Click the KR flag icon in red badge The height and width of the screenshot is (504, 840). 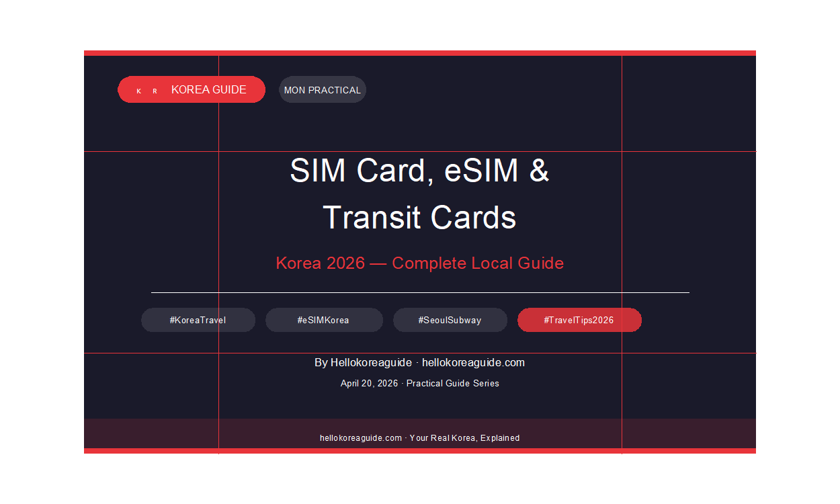(146, 91)
